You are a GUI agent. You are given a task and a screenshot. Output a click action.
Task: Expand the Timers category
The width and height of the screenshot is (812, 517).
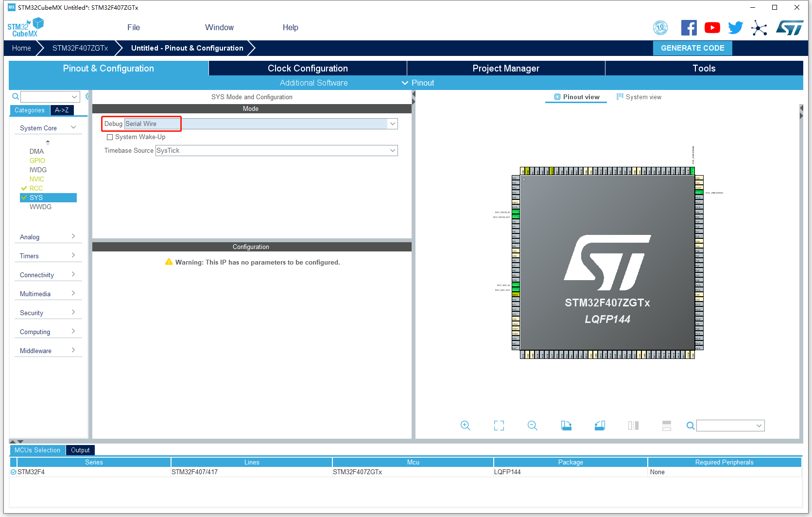48,256
